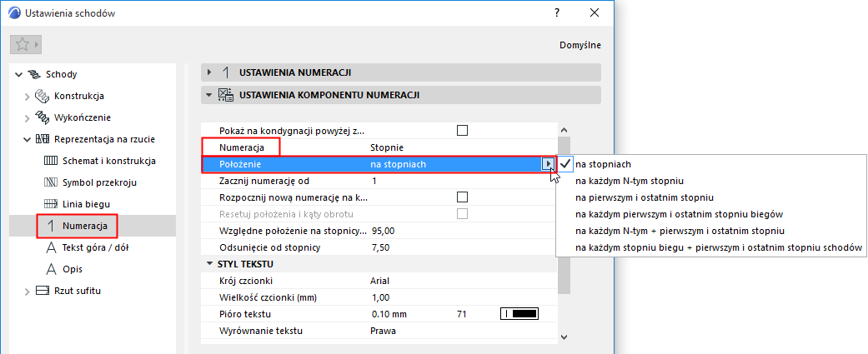868x354 pixels.
Task: Open the help question mark button
Action: pos(557,13)
